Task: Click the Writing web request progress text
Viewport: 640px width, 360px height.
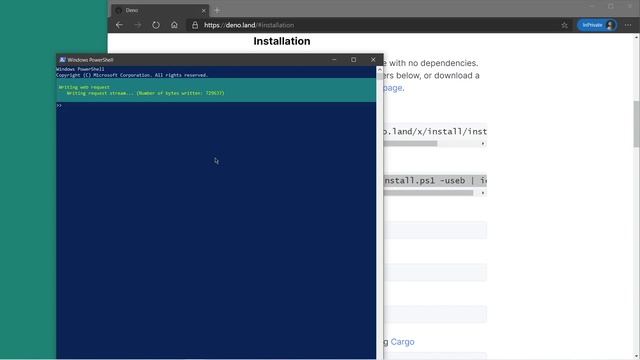Action: tap(84, 87)
